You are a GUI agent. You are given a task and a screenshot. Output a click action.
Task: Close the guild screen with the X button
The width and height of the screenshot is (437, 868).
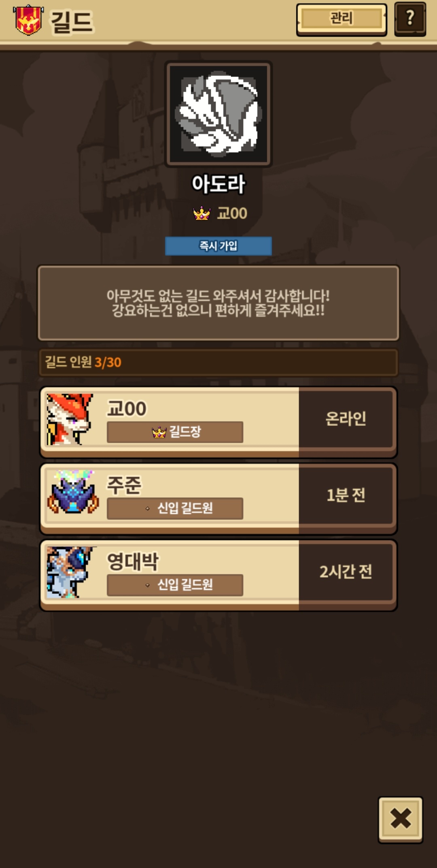pos(401,820)
